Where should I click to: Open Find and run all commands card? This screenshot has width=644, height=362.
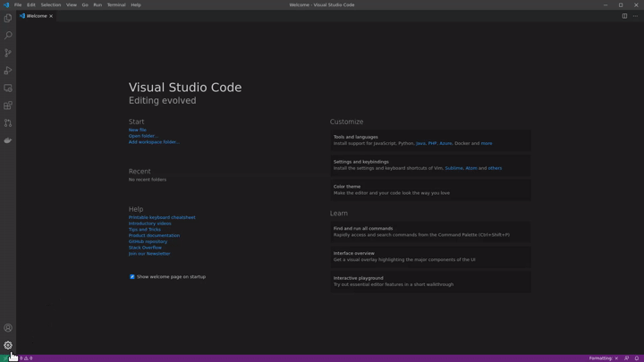[x=430, y=232]
